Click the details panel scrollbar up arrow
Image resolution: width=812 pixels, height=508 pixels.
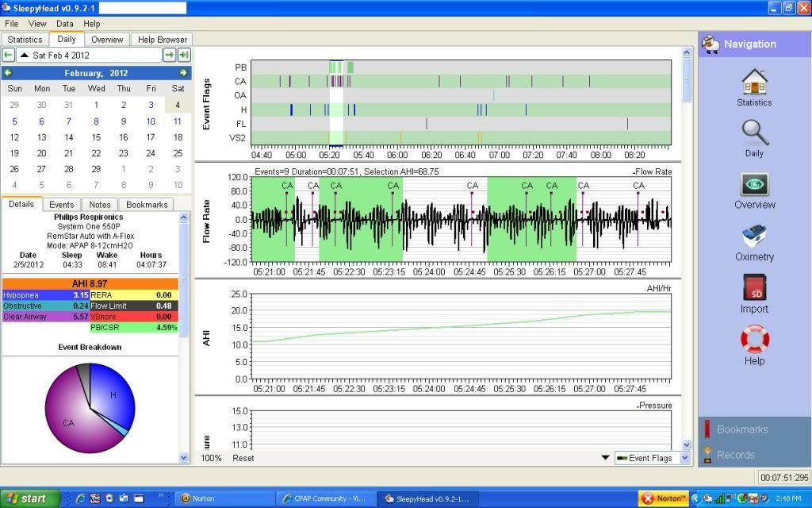(x=184, y=217)
